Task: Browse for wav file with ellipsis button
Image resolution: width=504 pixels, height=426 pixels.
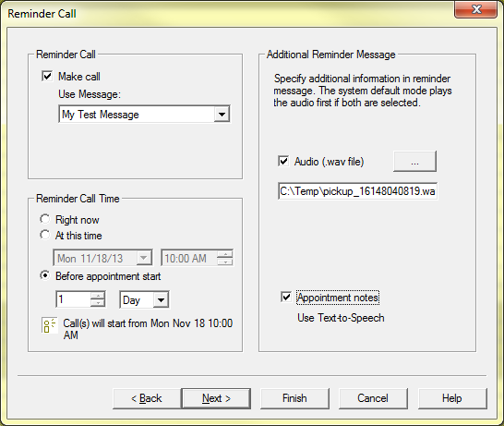Action: click(414, 161)
